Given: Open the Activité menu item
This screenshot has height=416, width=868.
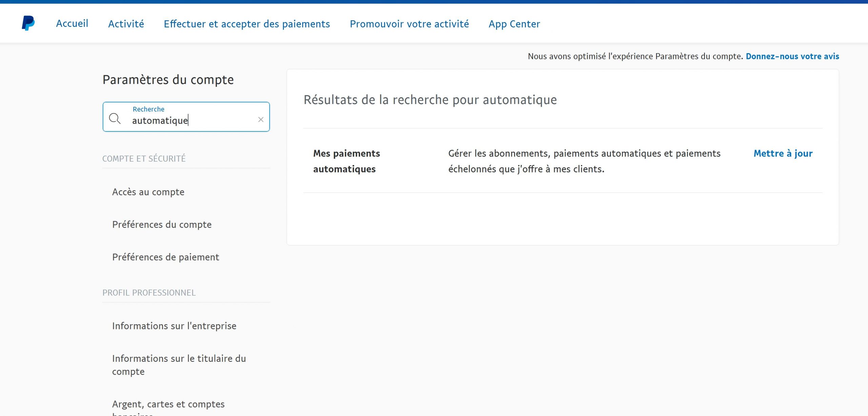Looking at the screenshot, I should click(x=126, y=24).
